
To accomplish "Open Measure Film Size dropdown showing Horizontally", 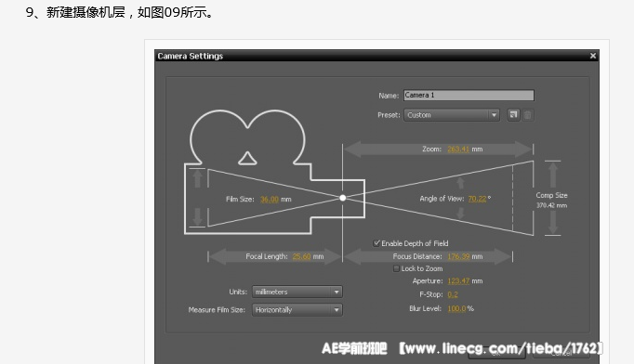I will click(297, 310).
